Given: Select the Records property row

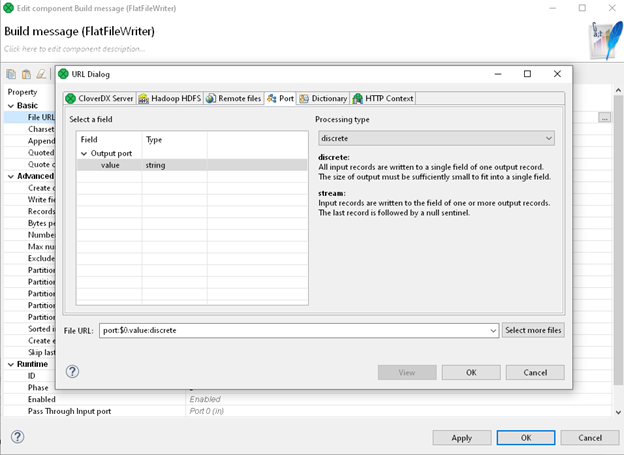Looking at the screenshot, I should [x=29, y=211].
